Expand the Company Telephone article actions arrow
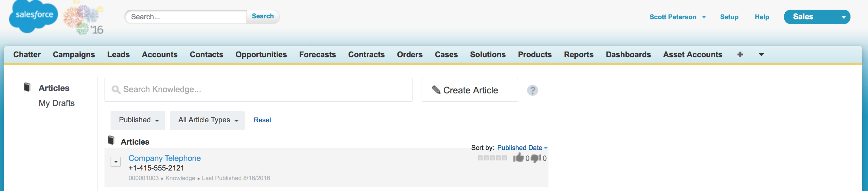The image size is (868, 191). click(x=116, y=162)
